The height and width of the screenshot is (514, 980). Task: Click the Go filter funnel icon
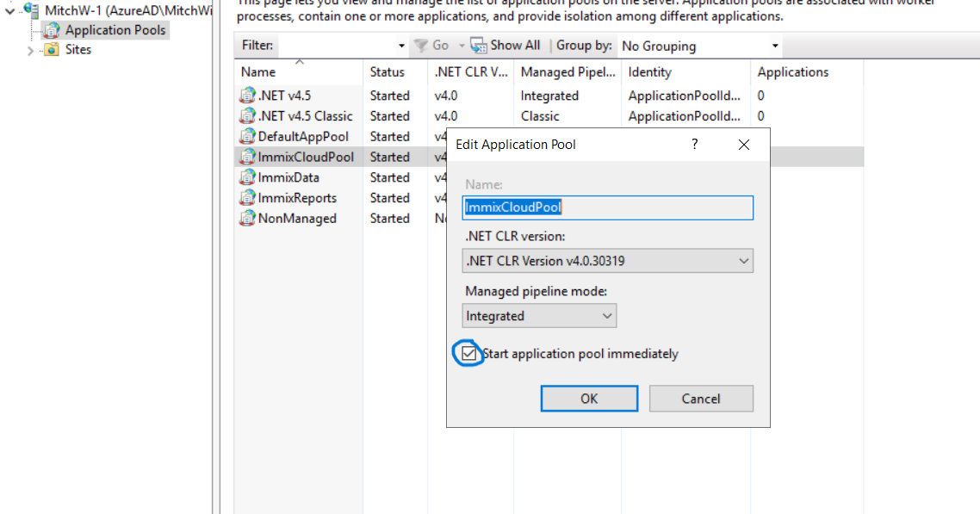tap(421, 46)
